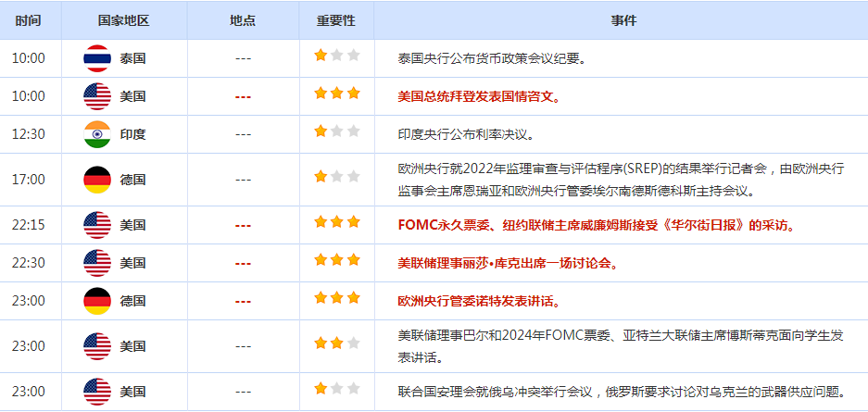Click the India flag icon

point(97,134)
